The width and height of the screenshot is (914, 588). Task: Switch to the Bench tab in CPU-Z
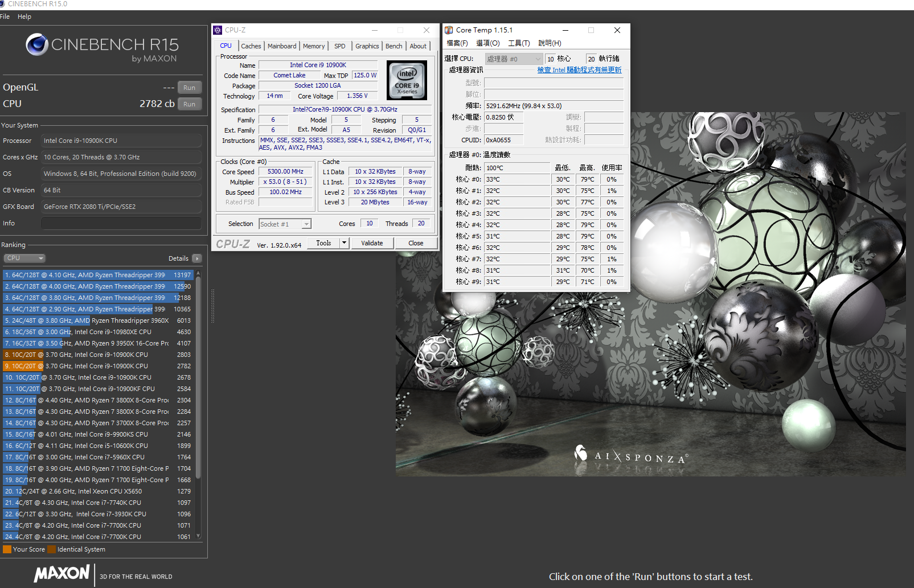[394, 46]
